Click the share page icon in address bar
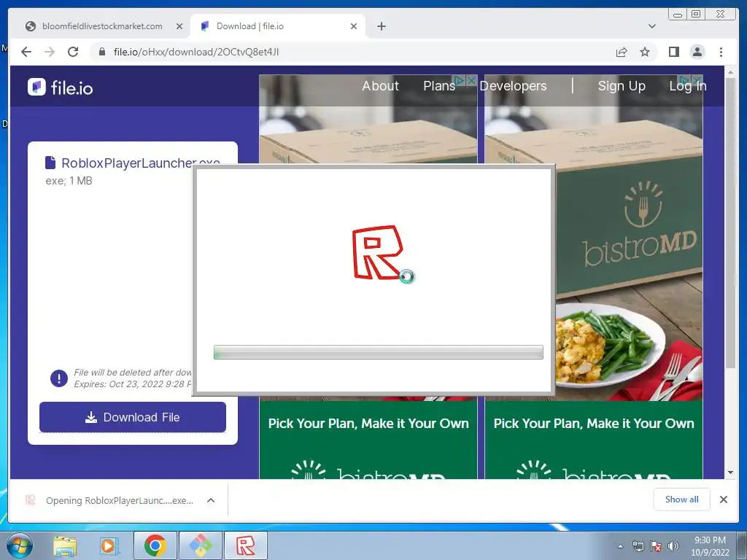Screen dimensions: 747x560 pos(622,52)
